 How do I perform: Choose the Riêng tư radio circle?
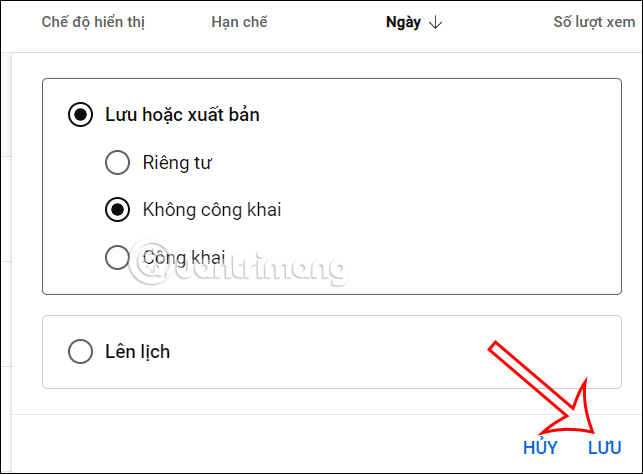coord(117,162)
